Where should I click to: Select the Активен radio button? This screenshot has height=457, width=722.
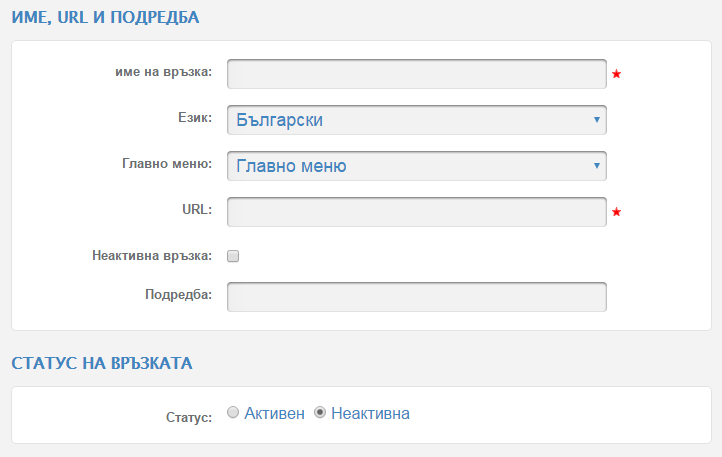tap(233, 412)
